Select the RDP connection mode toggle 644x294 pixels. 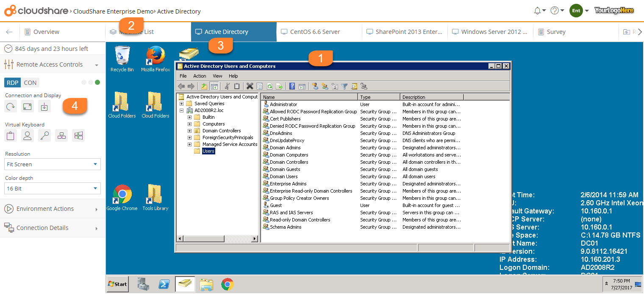click(x=13, y=82)
